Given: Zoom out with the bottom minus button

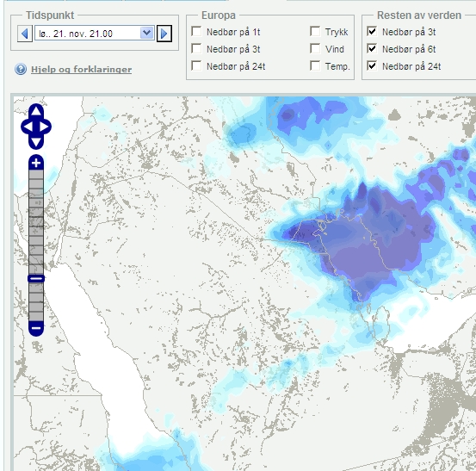Looking at the screenshot, I should [36, 328].
